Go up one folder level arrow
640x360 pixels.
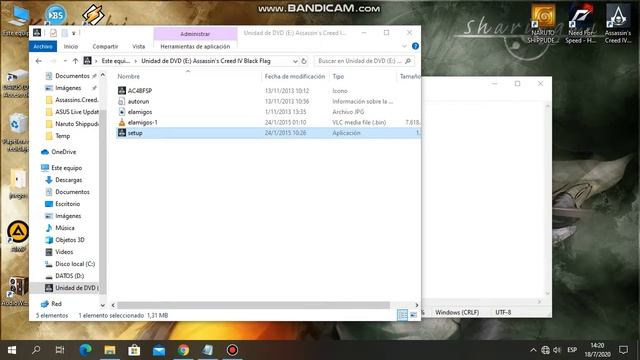75,61
